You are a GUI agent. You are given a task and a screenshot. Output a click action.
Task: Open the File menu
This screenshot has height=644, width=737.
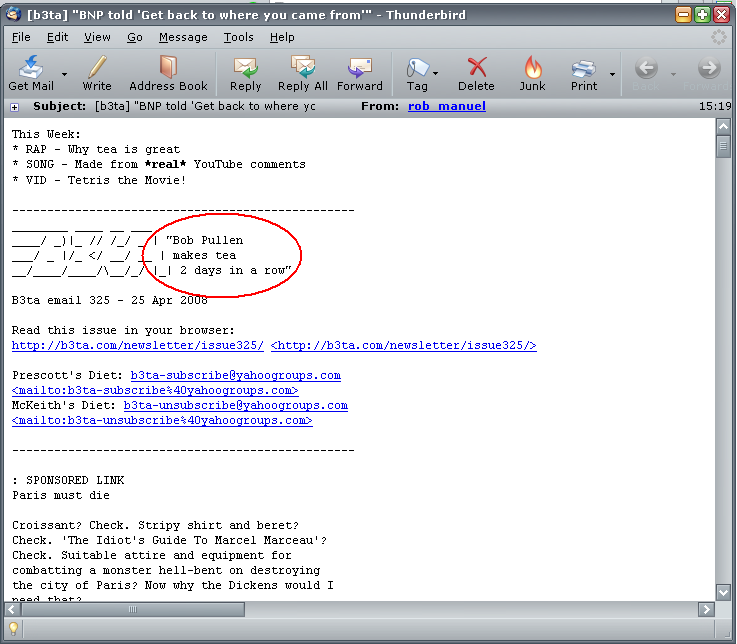click(21, 37)
